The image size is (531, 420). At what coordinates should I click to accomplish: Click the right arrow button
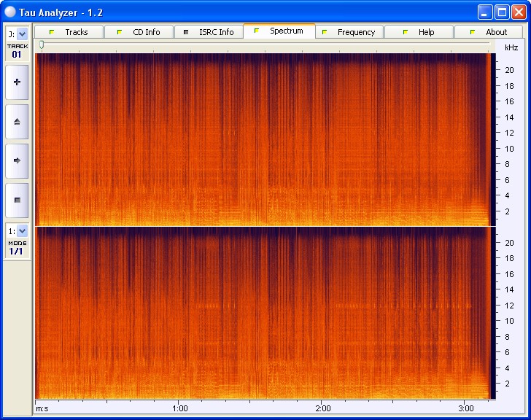click(x=17, y=160)
